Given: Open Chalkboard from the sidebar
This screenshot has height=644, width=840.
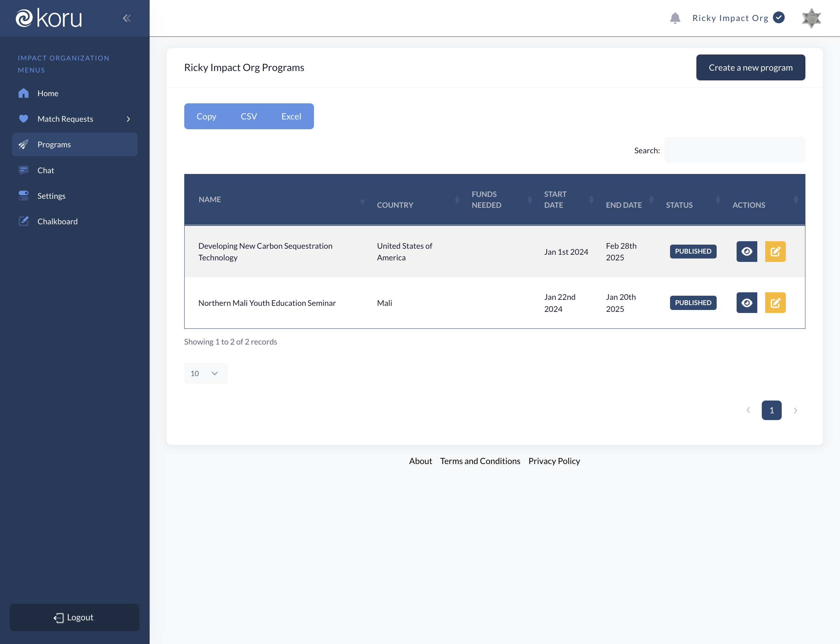Looking at the screenshot, I should [74, 221].
